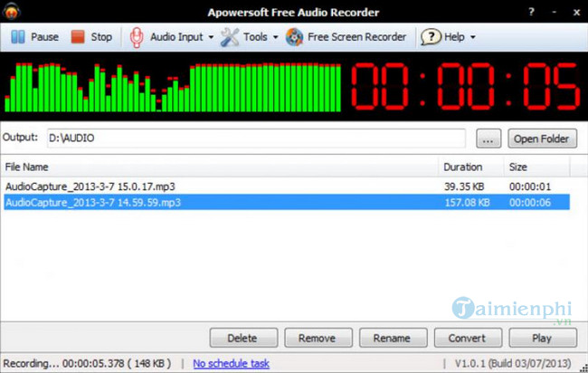
Task: Click the Help question bubble icon
Action: (x=431, y=37)
